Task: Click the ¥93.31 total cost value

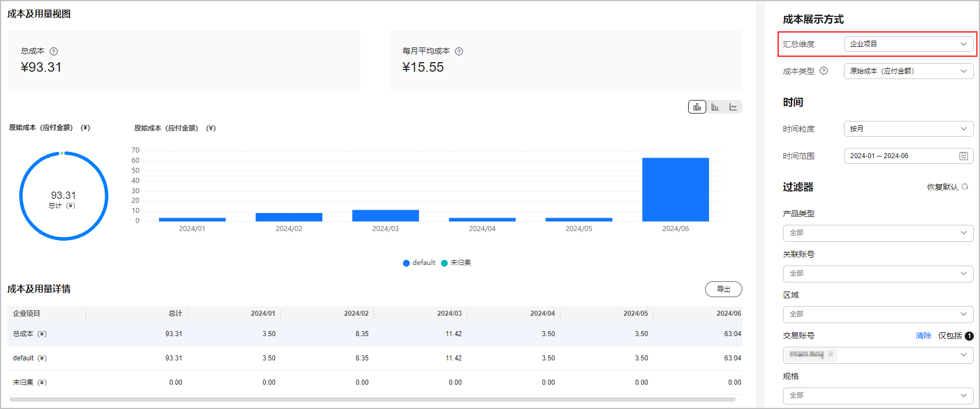Action: [x=41, y=67]
